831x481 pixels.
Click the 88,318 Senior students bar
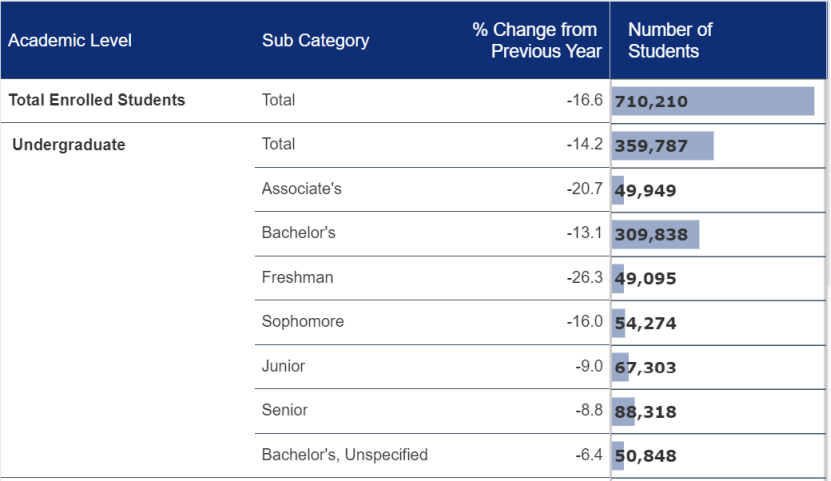tap(645, 411)
